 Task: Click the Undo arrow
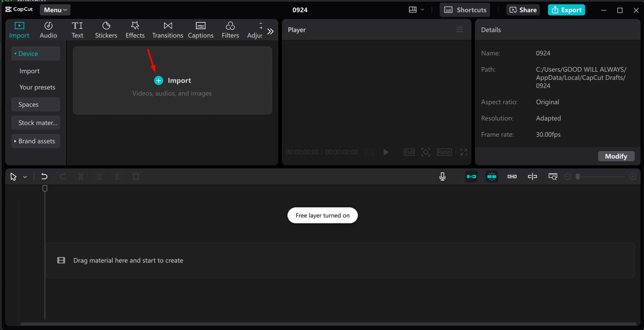pyautogui.click(x=44, y=177)
